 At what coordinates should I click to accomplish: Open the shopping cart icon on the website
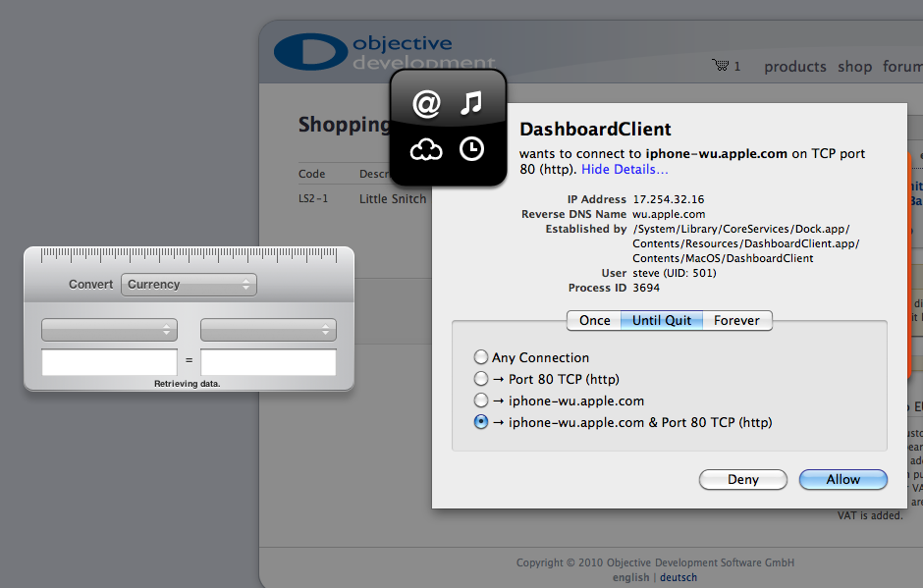721,65
